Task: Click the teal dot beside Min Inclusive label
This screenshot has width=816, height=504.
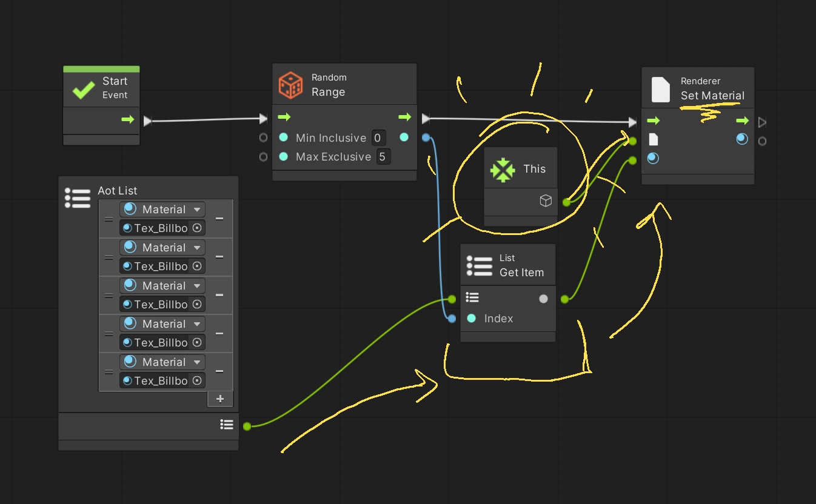Action: click(x=283, y=138)
